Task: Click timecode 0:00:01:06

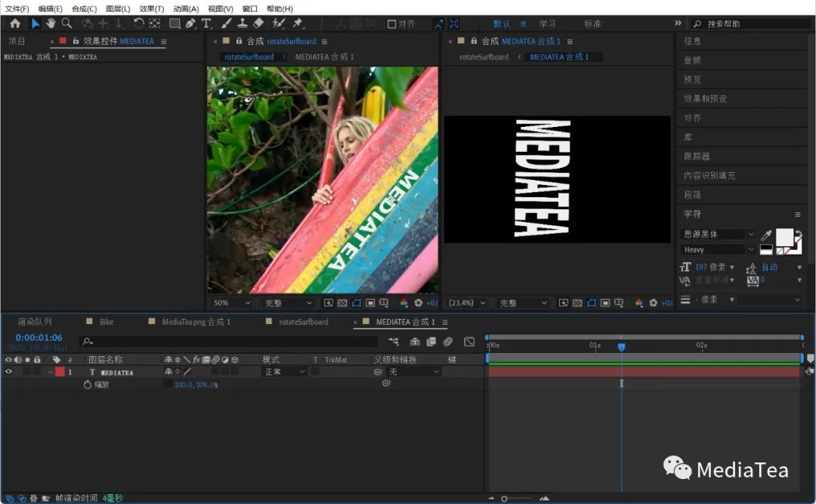Action: [x=39, y=338]
